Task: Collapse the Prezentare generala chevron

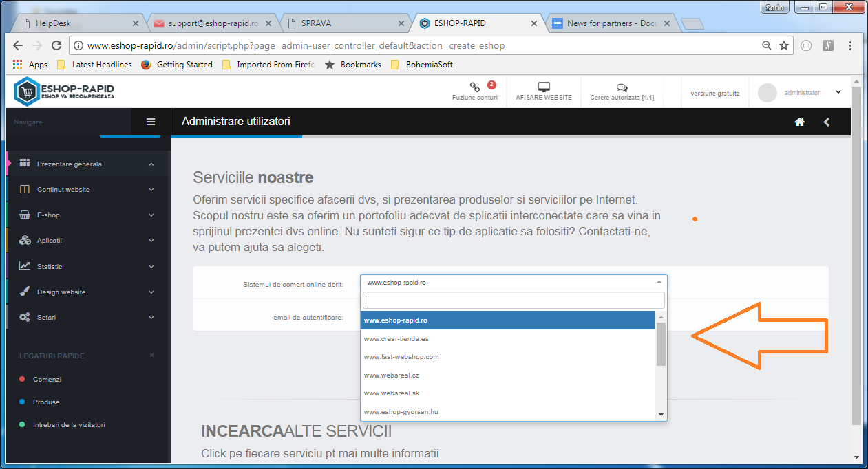Action: (151, 164)
